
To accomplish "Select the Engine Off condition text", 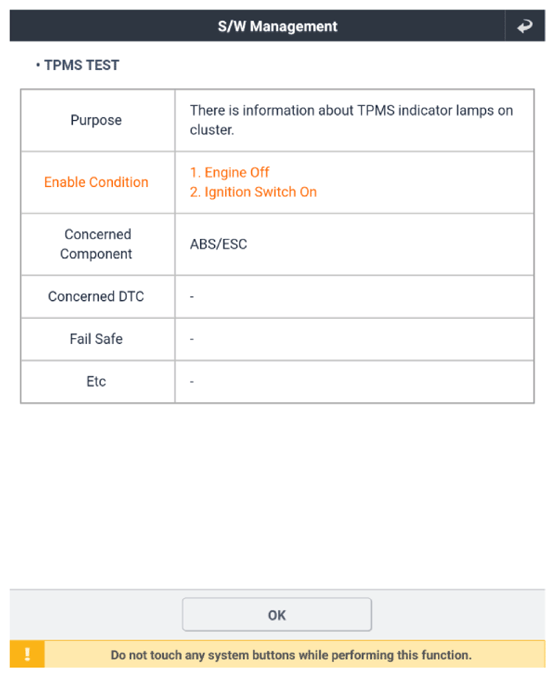I will pyautogui.click(x=230, y=172).
